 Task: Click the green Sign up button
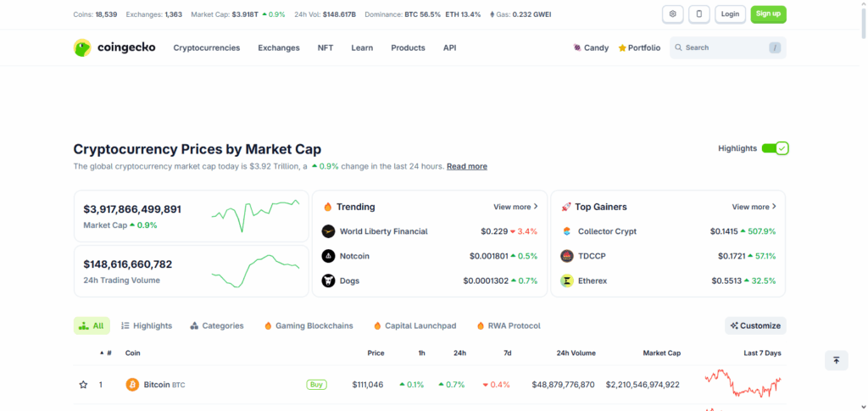[768, 14]
